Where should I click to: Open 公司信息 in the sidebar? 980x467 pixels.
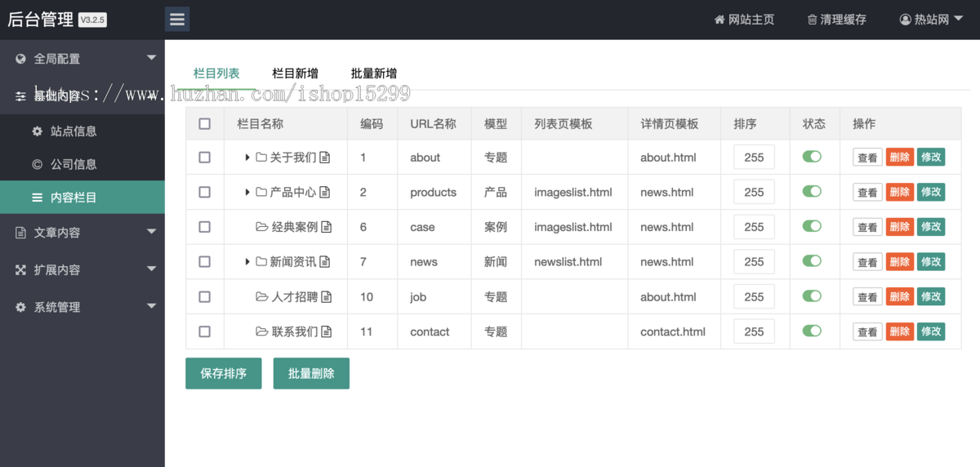pos(82,164)
